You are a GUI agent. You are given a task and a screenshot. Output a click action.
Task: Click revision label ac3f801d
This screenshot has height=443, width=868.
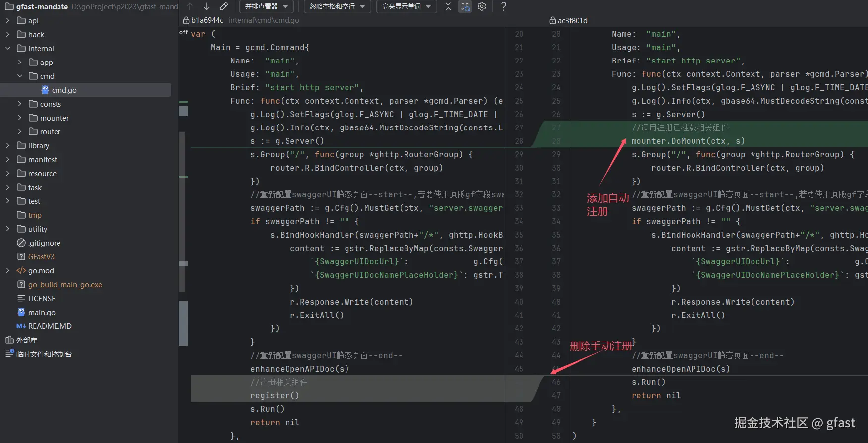tap(573, 20)
